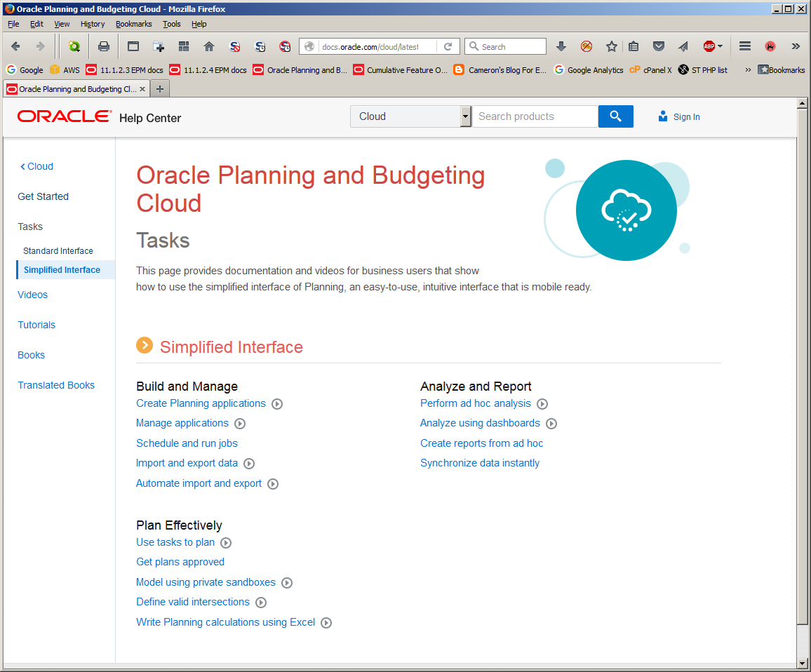The width and height of the screenshot is (811, 672).
Task: Play video for Create Planning applications
Action: pyautogui.click(x=277, y=404)
